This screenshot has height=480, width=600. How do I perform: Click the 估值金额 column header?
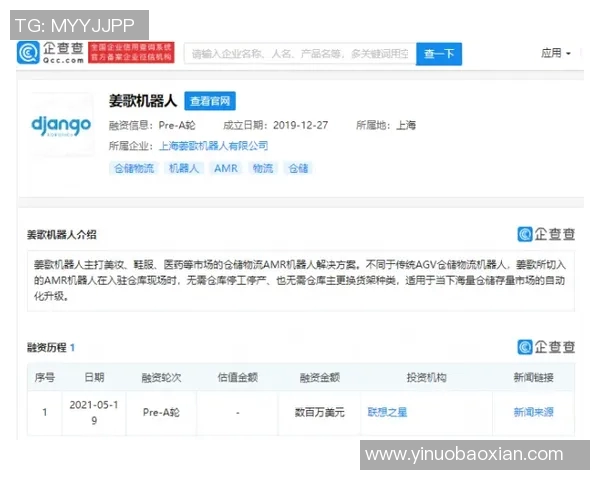pyautogui.click(x=238, y=377)
